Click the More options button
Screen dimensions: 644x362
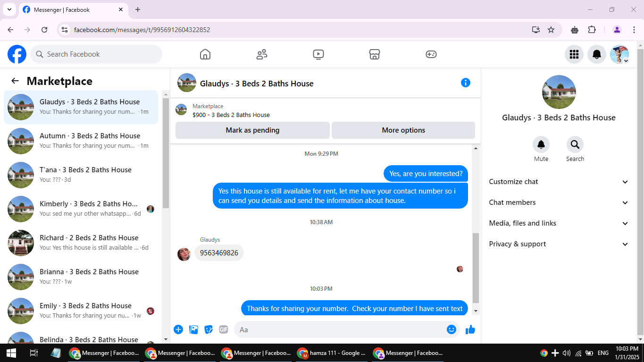[x=403, y=130]
